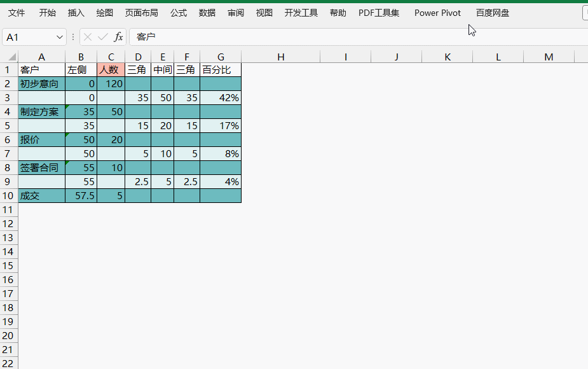Switch to the PDF工具集 tab
This screenshot has height=369, width=588.
379,13
